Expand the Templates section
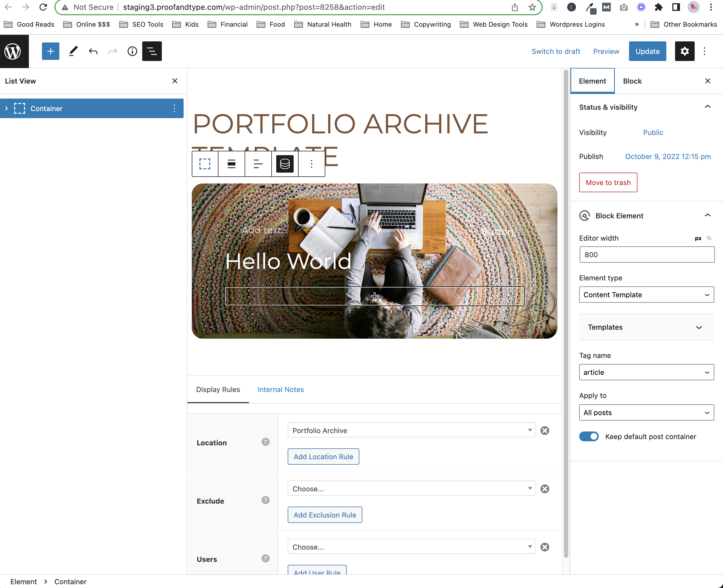 646,327
